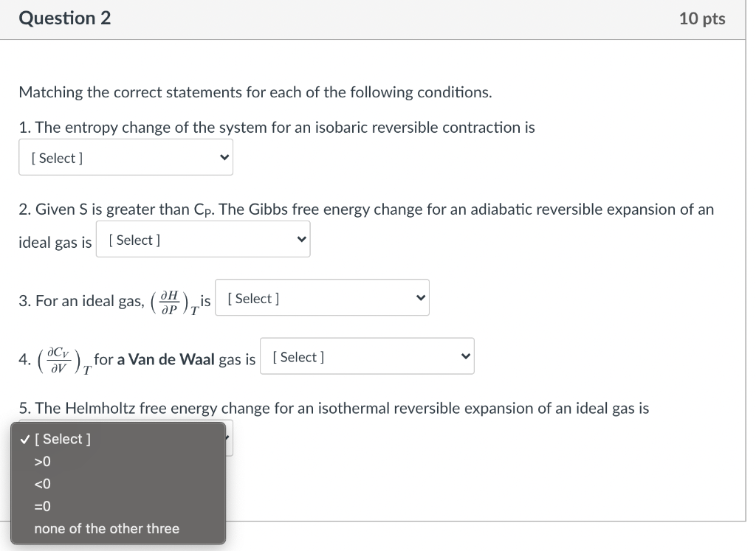Open the Select dropdown for question 4
Screen dimensions: 756x551
coord(366,356)
